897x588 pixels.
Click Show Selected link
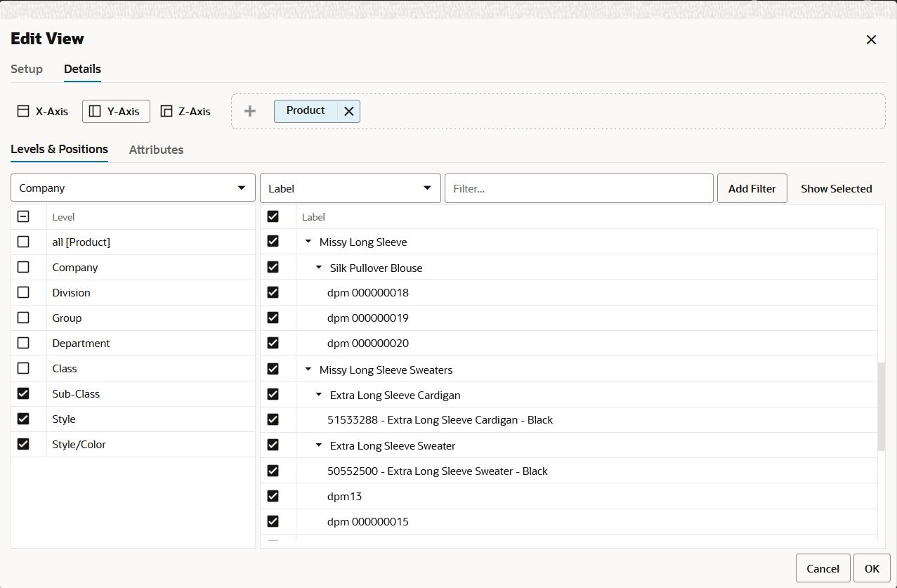click(x=837, y=188)
